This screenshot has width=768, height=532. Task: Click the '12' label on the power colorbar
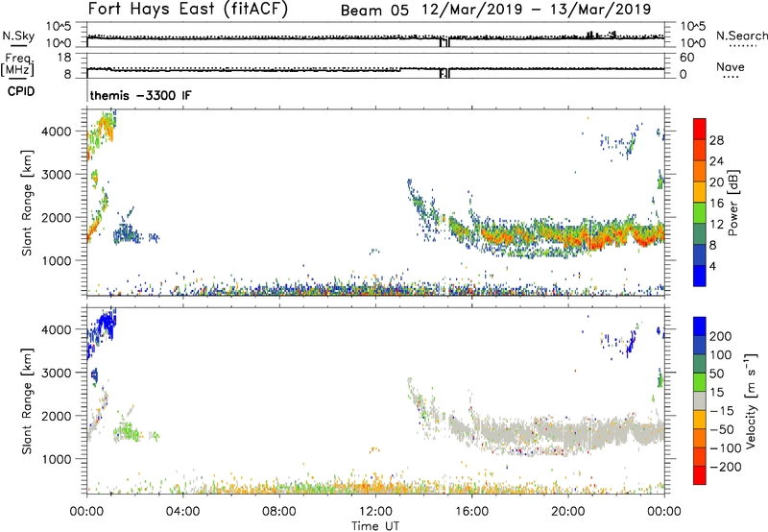716,225
